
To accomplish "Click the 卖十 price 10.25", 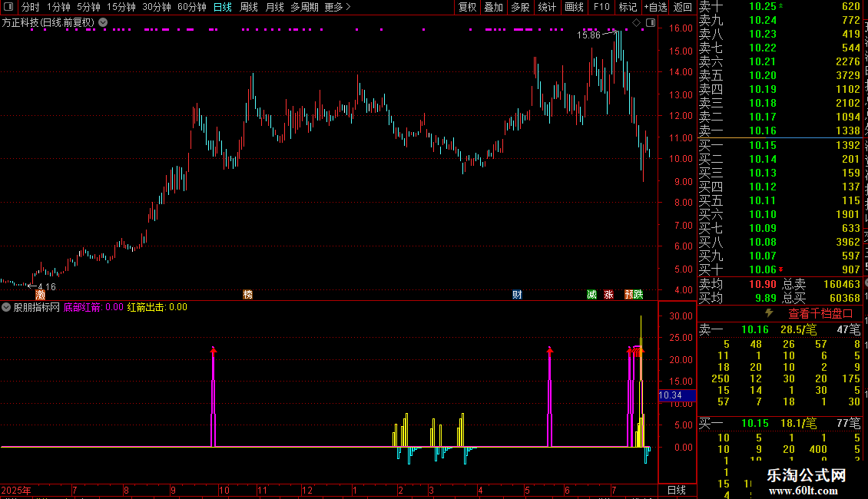I will (x=762, y=7).
